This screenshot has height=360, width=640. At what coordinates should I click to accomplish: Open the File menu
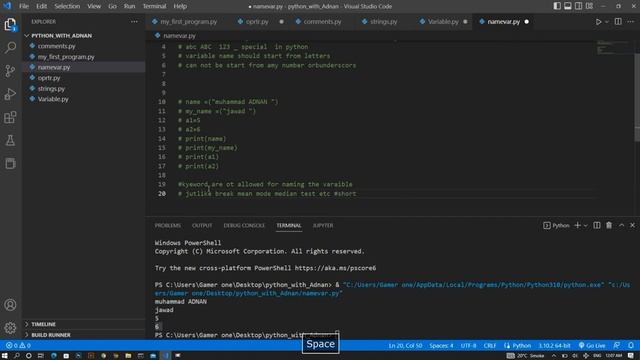[x=24, y=6]
